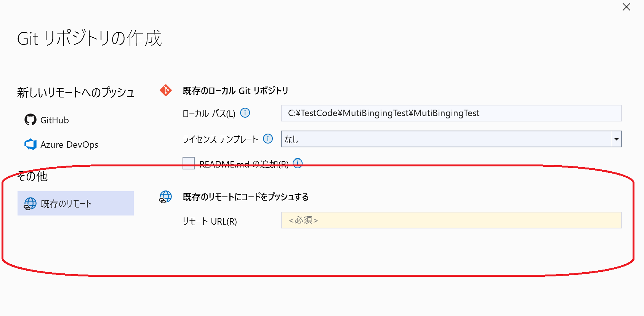Click the GitHub entry under 新しいリモートへのプッシュ
The width and height of the screenshot is (644, 316).
[54, 120]
